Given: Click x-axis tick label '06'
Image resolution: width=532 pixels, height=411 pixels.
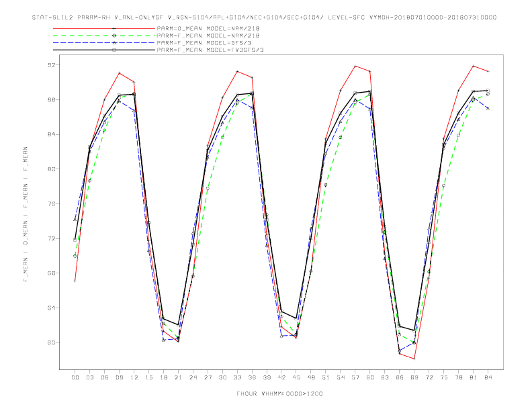Looking at the screenshot, I should [x=105, y=377].
